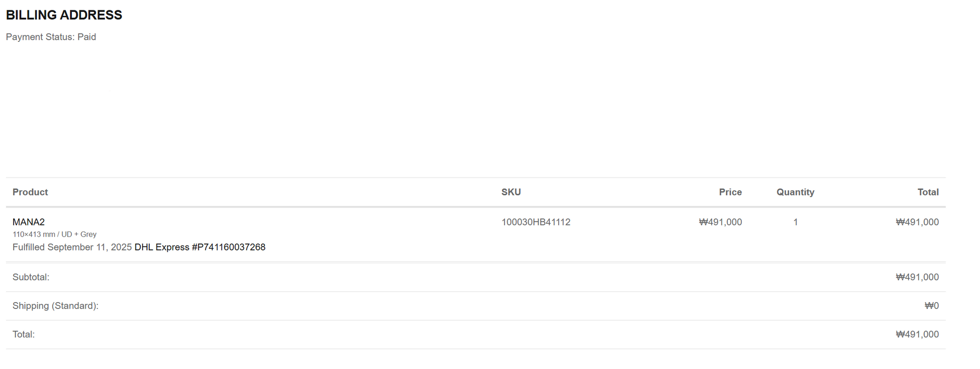Click the quantity value 1
The width and height of the screenshot is (980, 369).
[795, 222]
